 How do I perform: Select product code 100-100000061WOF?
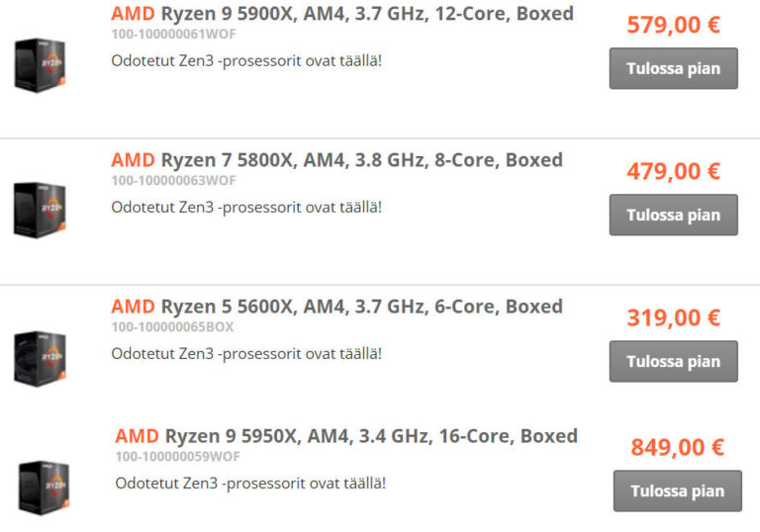[173, 34]
